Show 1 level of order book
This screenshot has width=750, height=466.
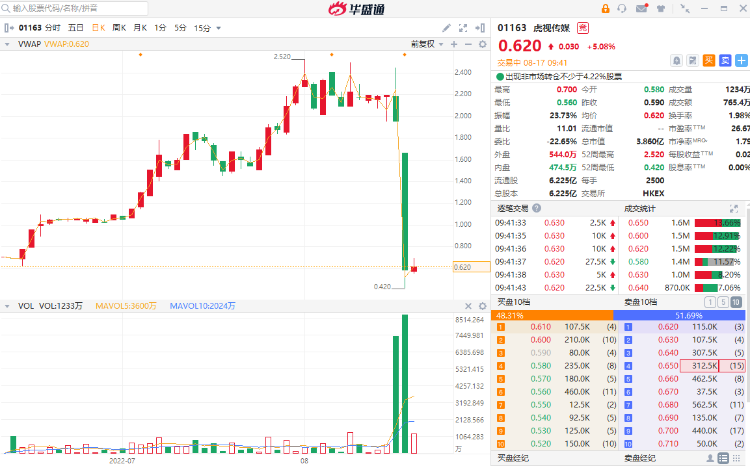coord(710,302)
